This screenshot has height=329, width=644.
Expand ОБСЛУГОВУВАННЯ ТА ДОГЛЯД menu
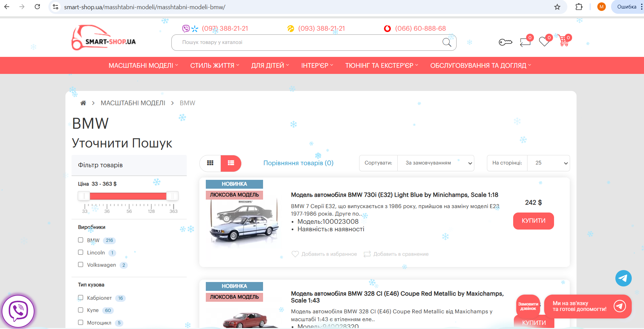coord(481,65)
